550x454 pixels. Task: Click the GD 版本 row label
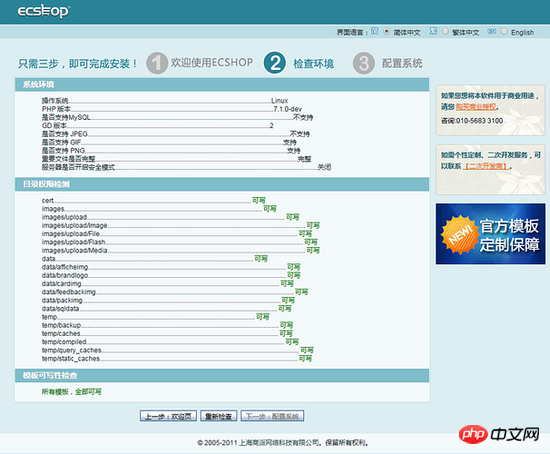pos(54,126)
